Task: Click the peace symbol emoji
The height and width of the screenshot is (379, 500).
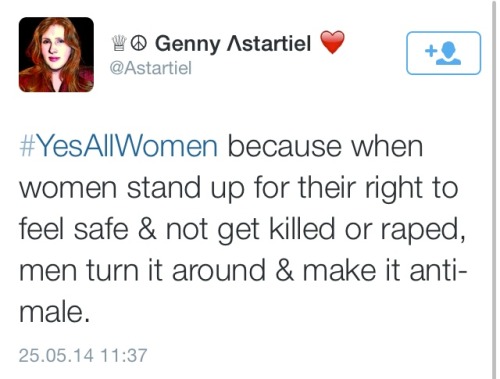Action: coord(138,43)
